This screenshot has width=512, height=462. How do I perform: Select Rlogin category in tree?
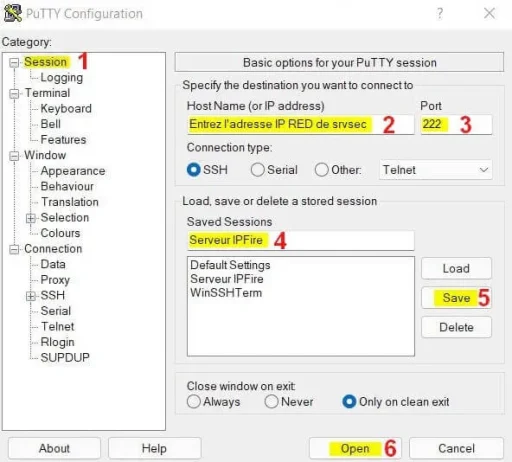pos(57,342)
